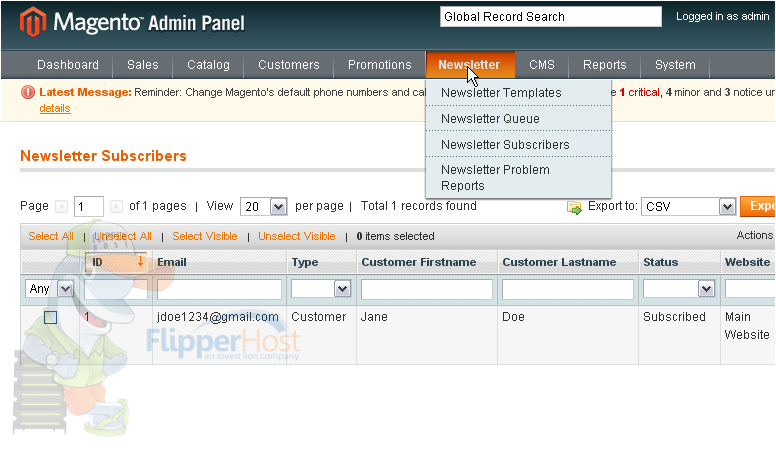Click the Customer Lastname filter field

pos(568,289)
